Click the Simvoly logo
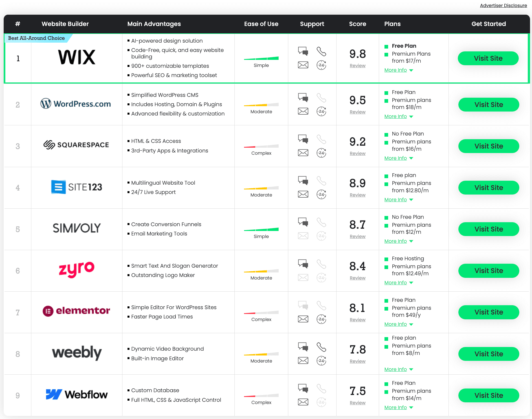This screenshot has width=532, height=419. [77, 228]
